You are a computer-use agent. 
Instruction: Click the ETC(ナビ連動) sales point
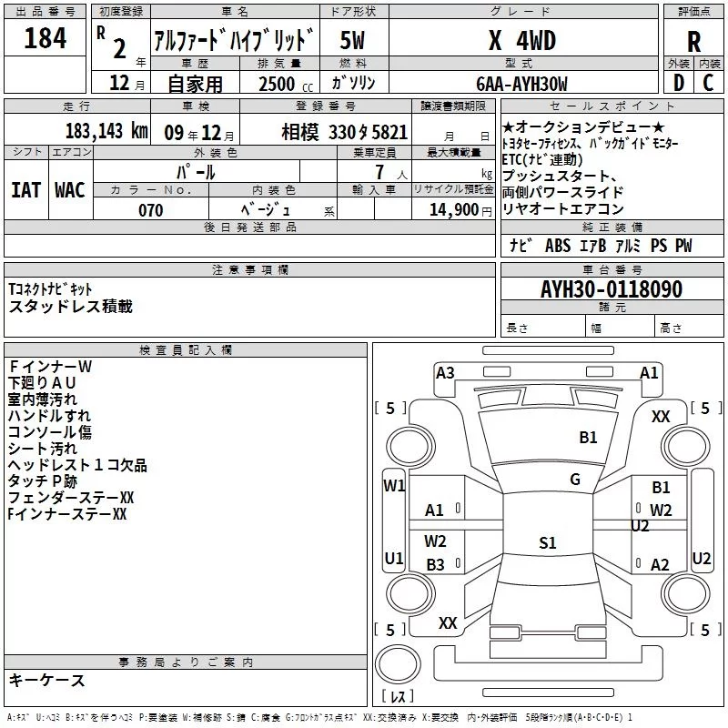click(x=541, y=160)
